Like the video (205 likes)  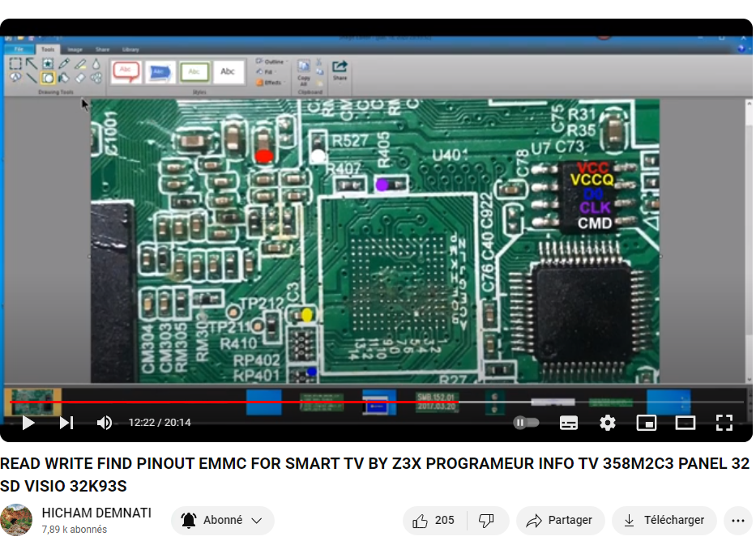(x=434, y=521)
